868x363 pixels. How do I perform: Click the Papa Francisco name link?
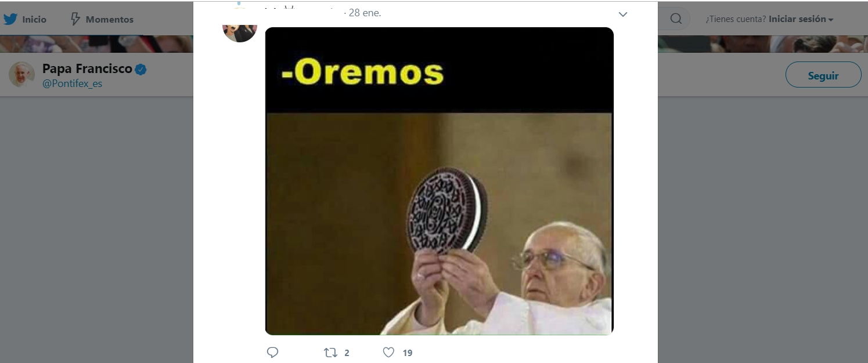click(x=87, y=68)
